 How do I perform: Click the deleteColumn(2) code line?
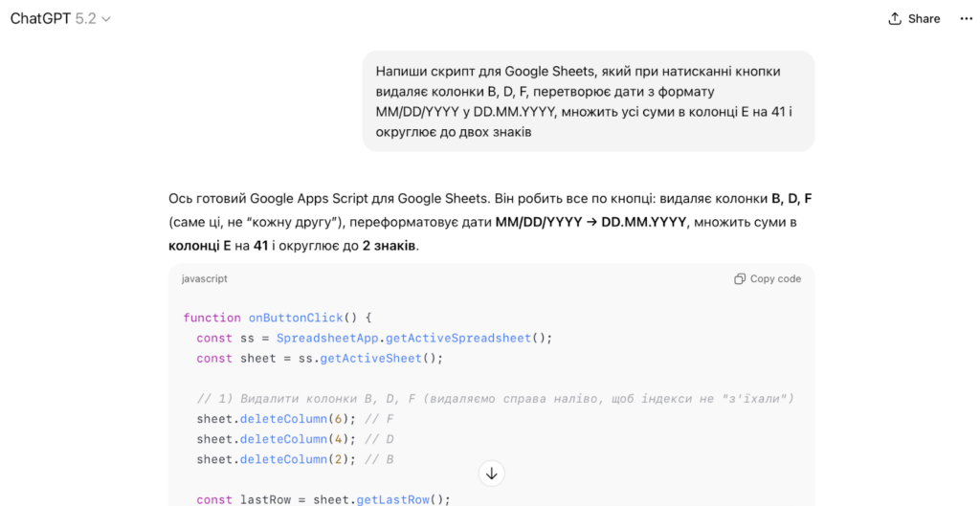tap(296, 459)
